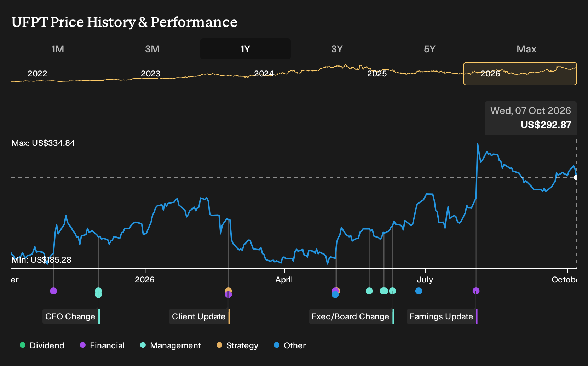The width and height of the screenshot is (588, 366).
Task: Click 2024 on the overview timeline
Action: (x=264, y=74)
